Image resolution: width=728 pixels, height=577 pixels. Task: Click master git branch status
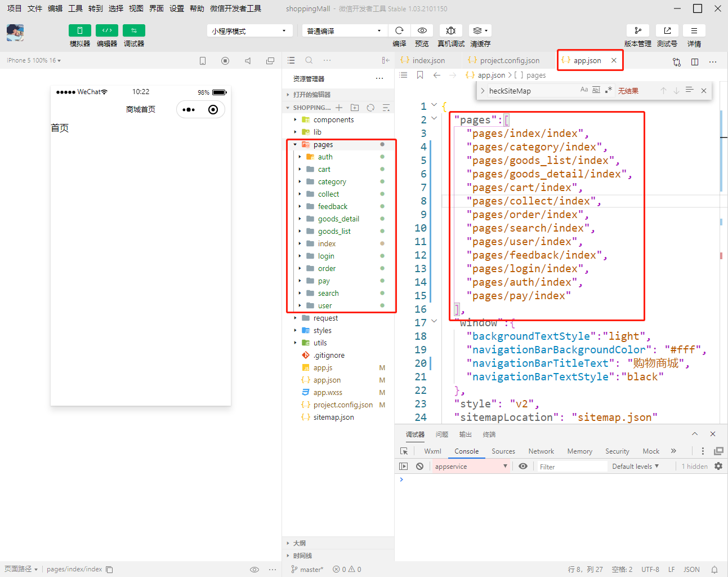pos(307,569)
